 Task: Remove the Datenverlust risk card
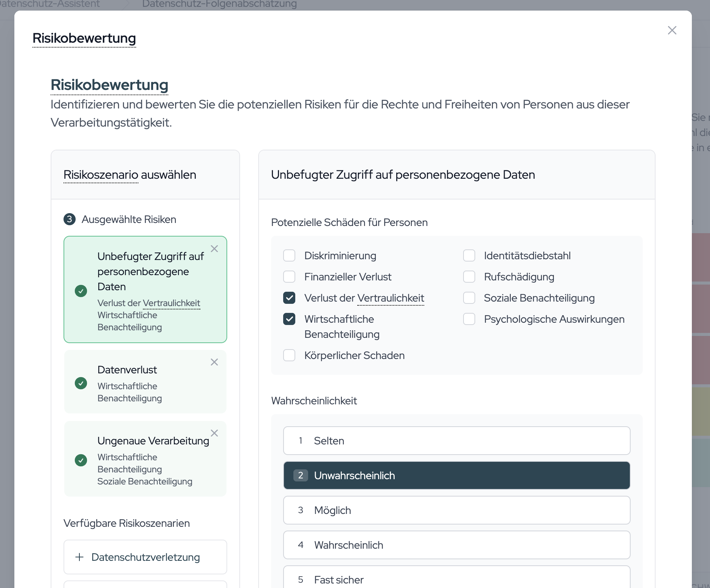(x=214, y=362)
